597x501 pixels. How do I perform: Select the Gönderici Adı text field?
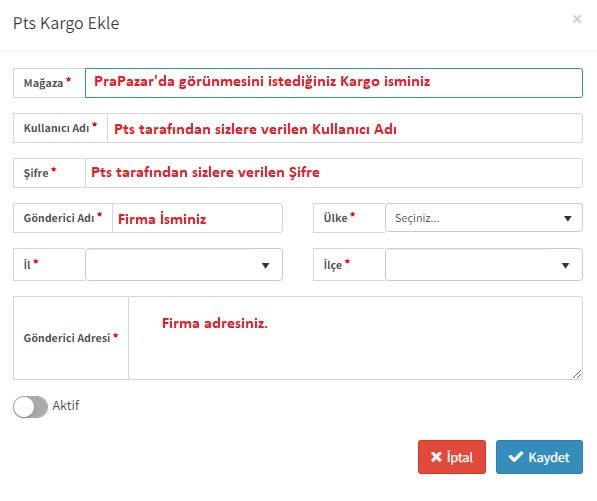point(197,218)
